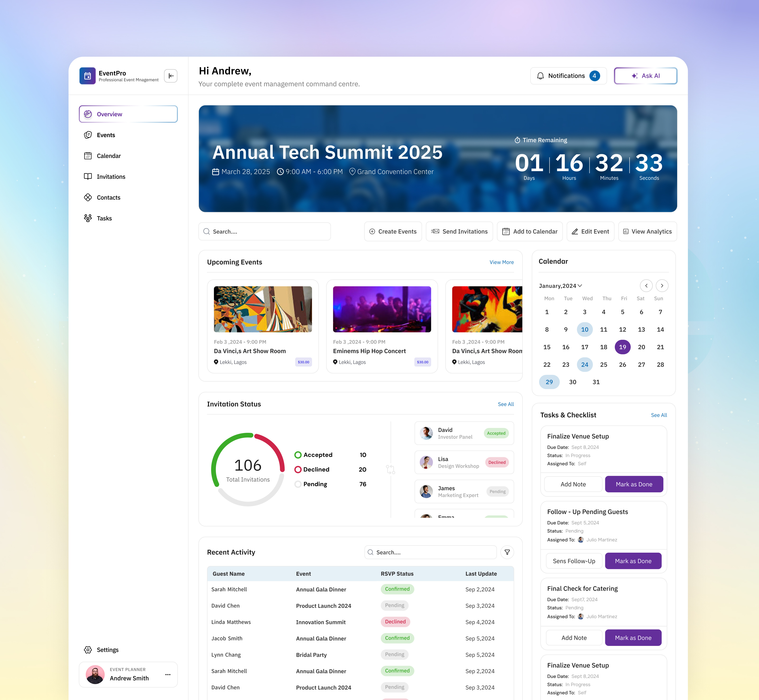This screenshot has width=759, height=700.
Task: Click the Pending legend circle
Action: [298, 484]
